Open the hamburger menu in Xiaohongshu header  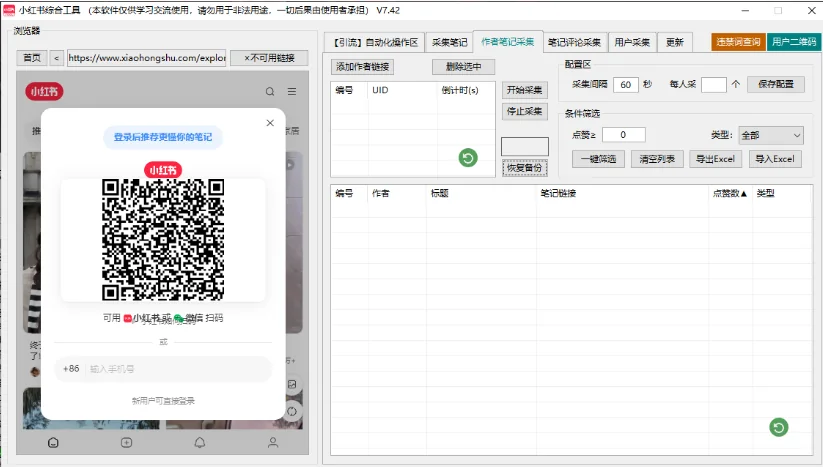[292, 91]
